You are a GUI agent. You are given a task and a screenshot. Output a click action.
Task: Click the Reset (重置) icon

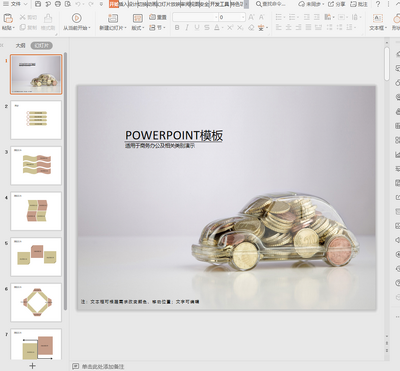152,17
